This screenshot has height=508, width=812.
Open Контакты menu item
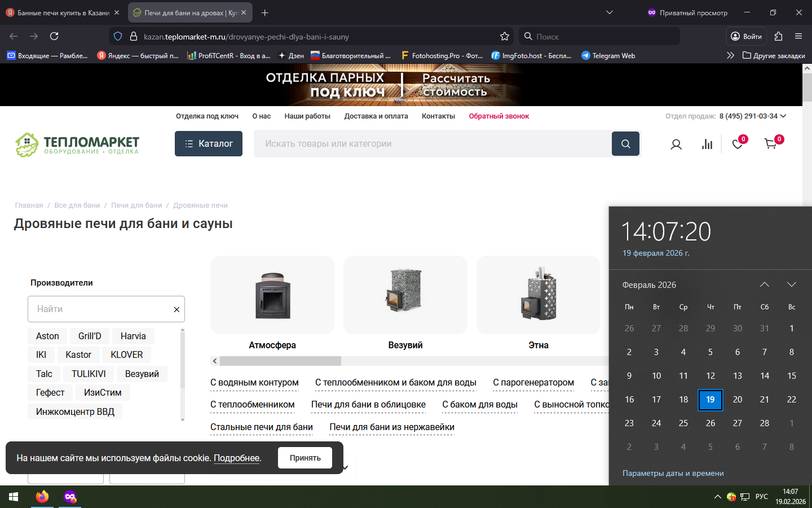pyautogui.click(x=438, y=116)
